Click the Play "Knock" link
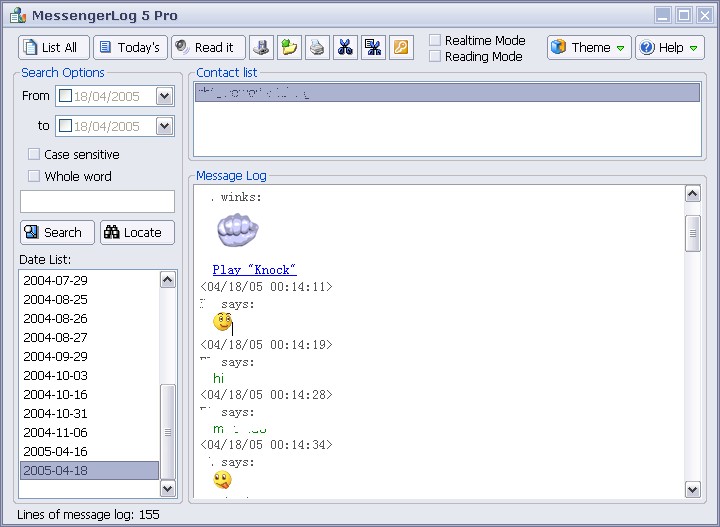 pos(254,269)
